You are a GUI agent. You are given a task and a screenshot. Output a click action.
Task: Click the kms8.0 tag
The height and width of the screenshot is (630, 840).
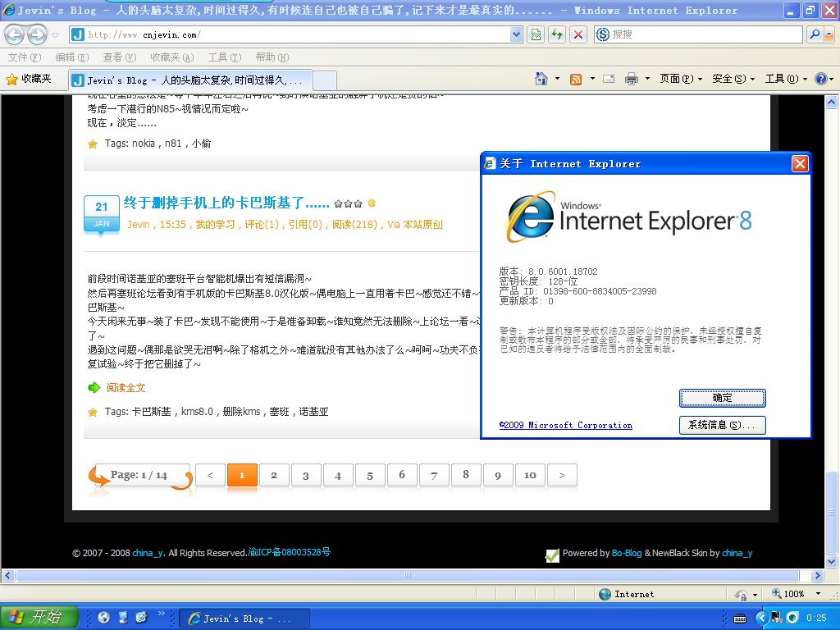click(197, 412)
